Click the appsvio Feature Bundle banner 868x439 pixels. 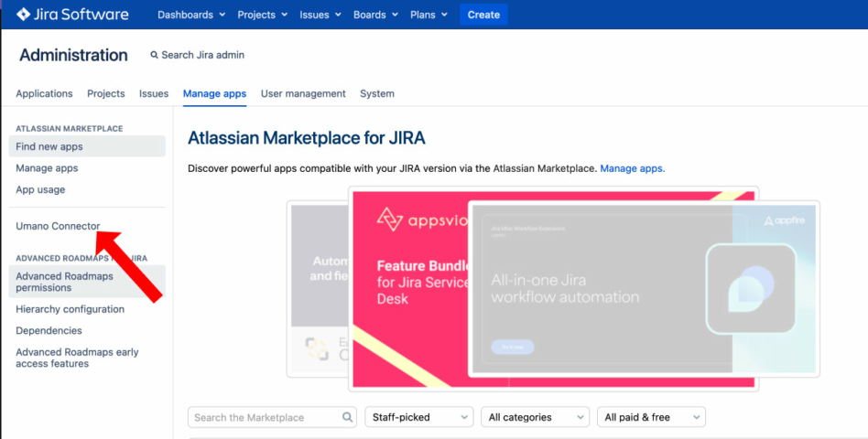click(409, 289)
